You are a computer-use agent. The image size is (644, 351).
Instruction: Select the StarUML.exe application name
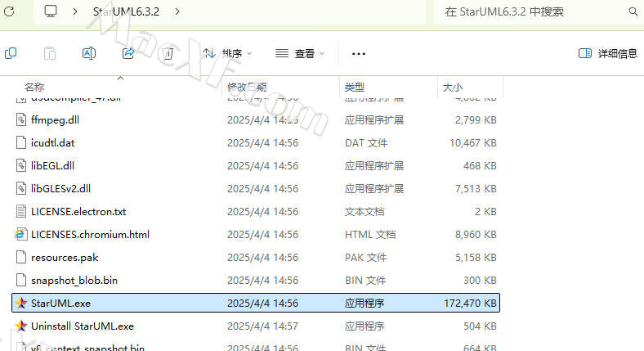[x=60, y=304]
